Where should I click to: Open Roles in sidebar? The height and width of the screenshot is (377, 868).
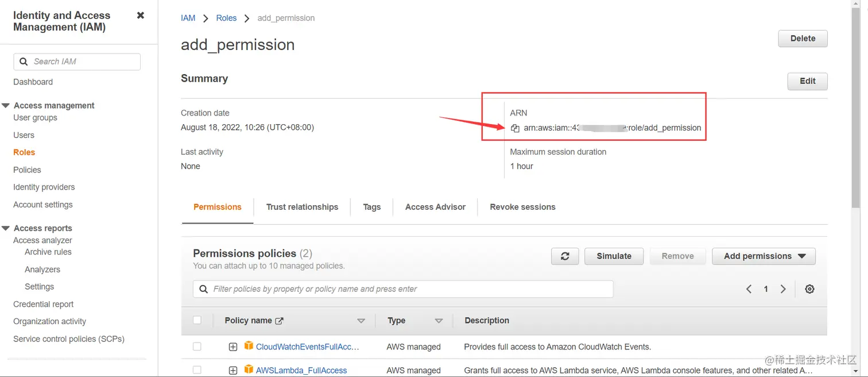tap(24, 152)
